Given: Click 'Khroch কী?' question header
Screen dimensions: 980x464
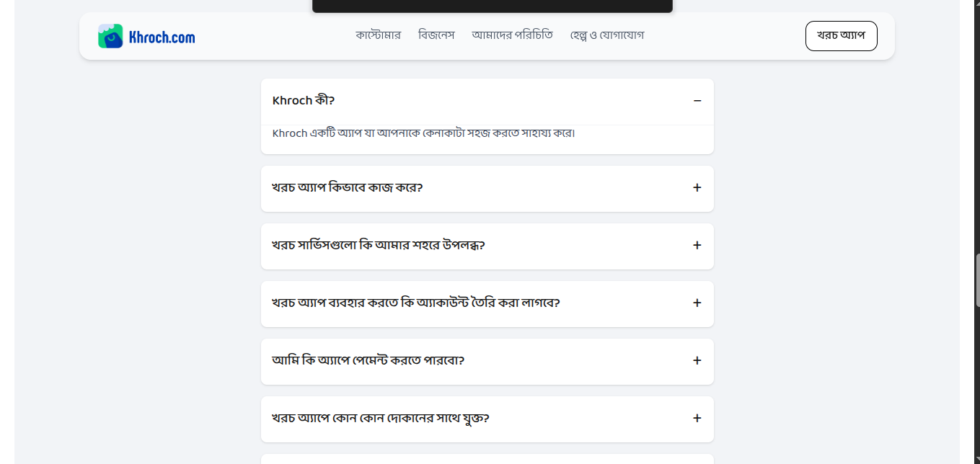Looking at the screenshot, I should (x=487, y=101).
